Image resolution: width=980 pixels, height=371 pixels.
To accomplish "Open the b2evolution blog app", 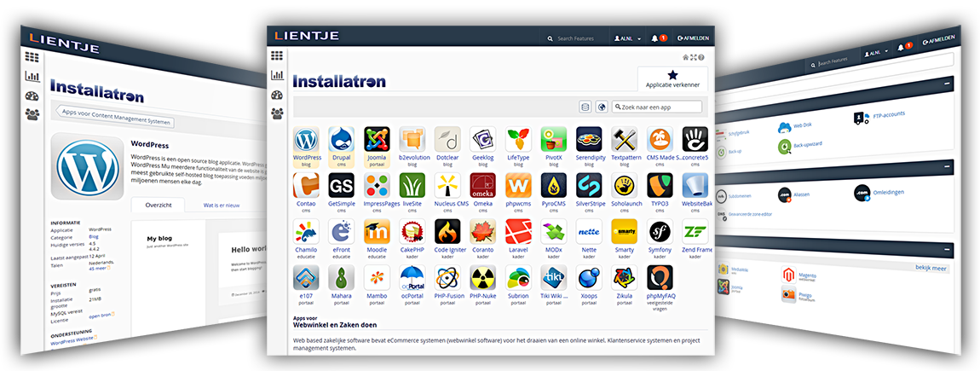I will pyautogui.click(x=412, y=140).
